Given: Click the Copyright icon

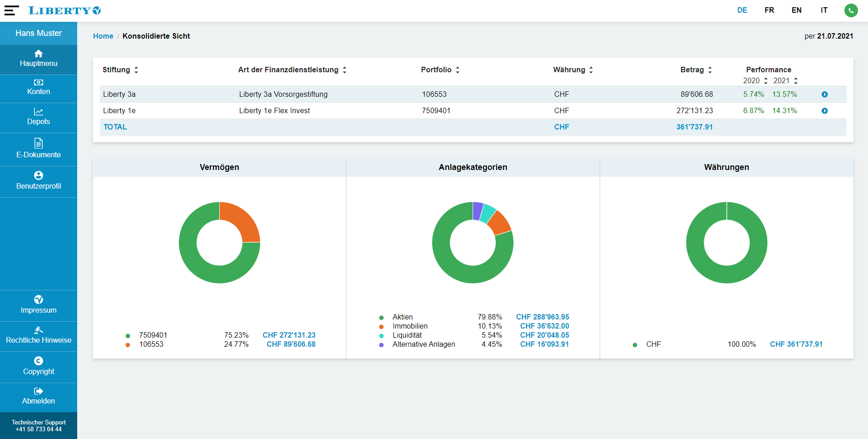Looking at the screenshot, I should click(39, 361).
